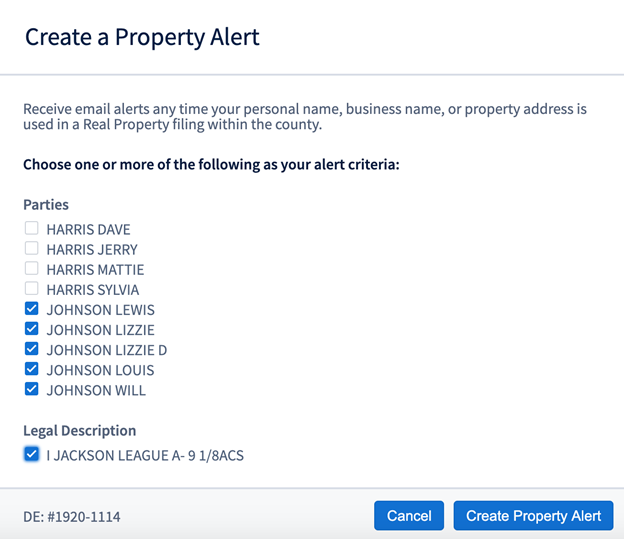This screenshot has height=539, width=624.
Task: Toggle off the JOHNSON WILL checkbox
Action: pos(31,390)
